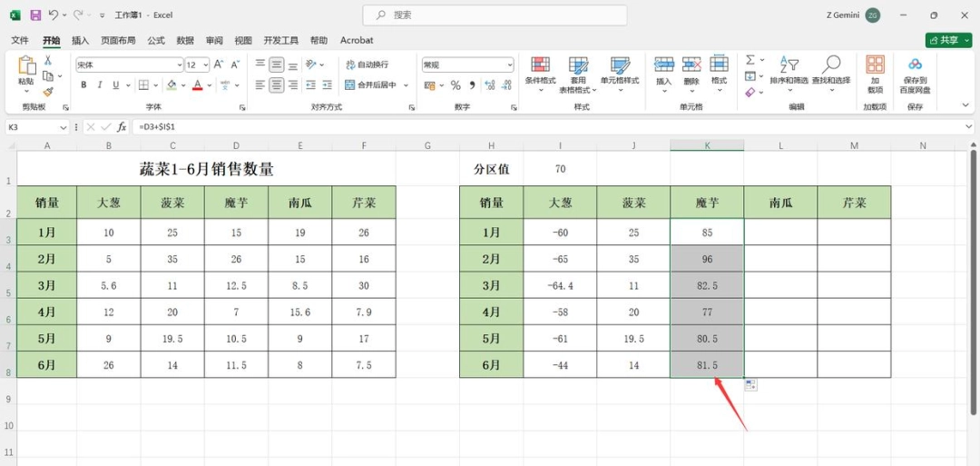Click the Increase Font Size icon
Image resolution: width=980 pixels, height=466 pixels.
click(x=219, y=64)
